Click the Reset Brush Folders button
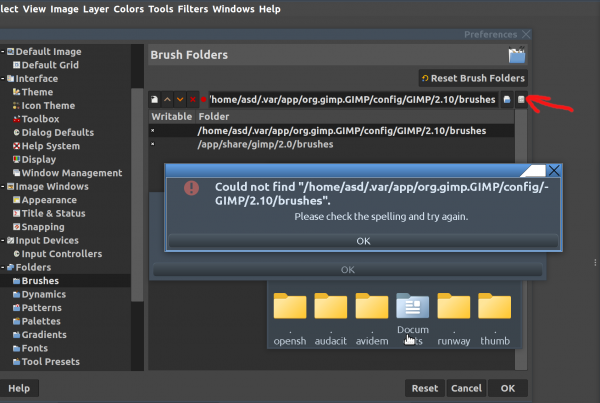This screenshot has width=600, height=403. tap(473, 78)
